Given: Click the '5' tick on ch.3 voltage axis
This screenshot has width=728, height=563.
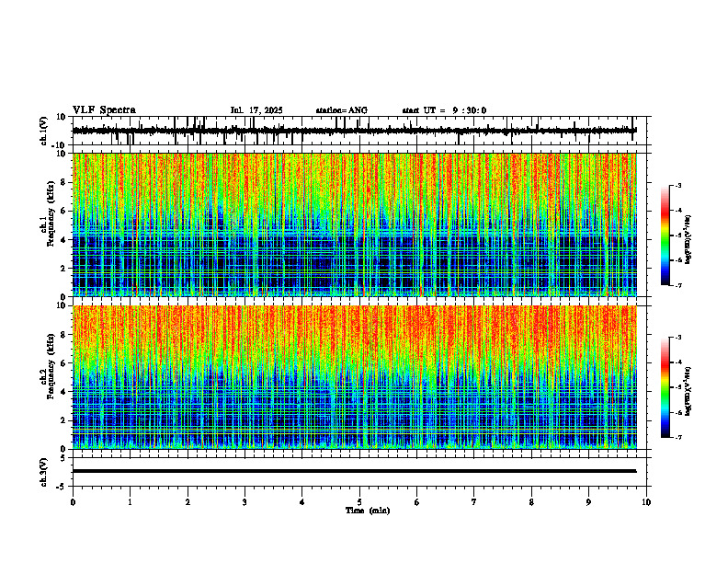Looking at the screenshot, I should pos(64,457).
